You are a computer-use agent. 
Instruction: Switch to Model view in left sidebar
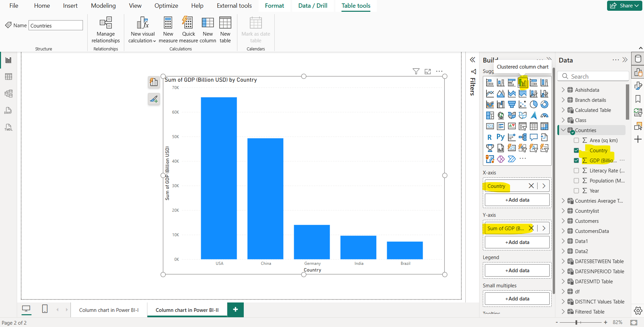coord(8,93)
